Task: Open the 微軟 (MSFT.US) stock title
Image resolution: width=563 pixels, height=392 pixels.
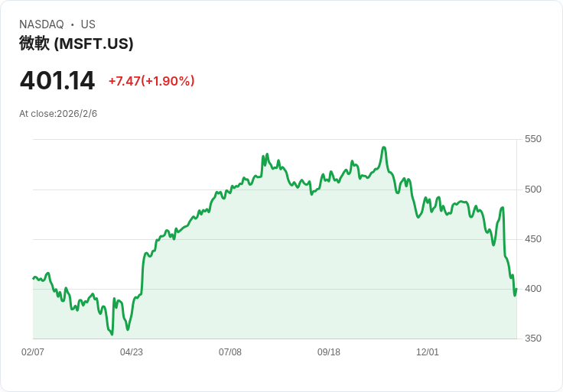Action: click(x=76, y=44)
